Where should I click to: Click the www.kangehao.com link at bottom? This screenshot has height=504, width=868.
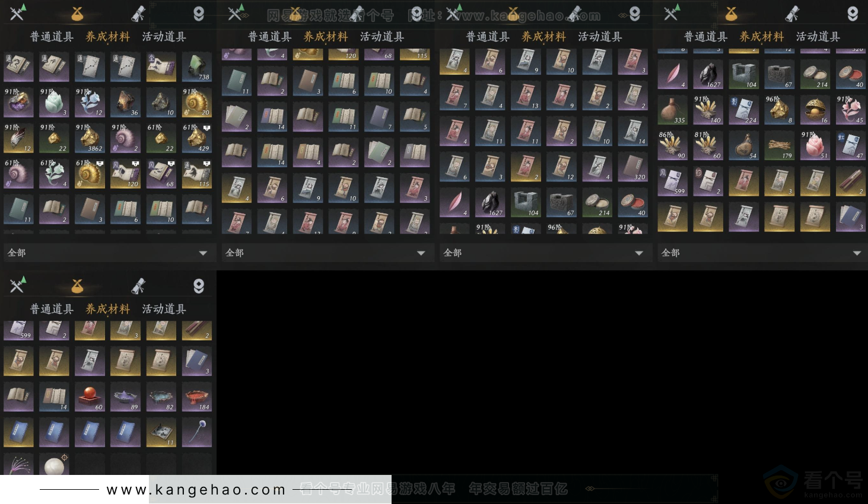[196, 489]
